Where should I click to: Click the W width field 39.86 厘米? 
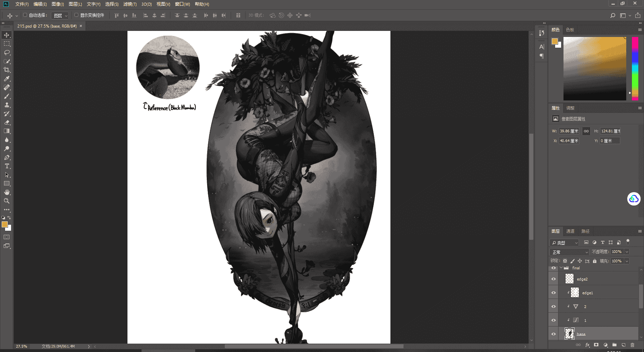pyautogui.click(x=569, y=131)
